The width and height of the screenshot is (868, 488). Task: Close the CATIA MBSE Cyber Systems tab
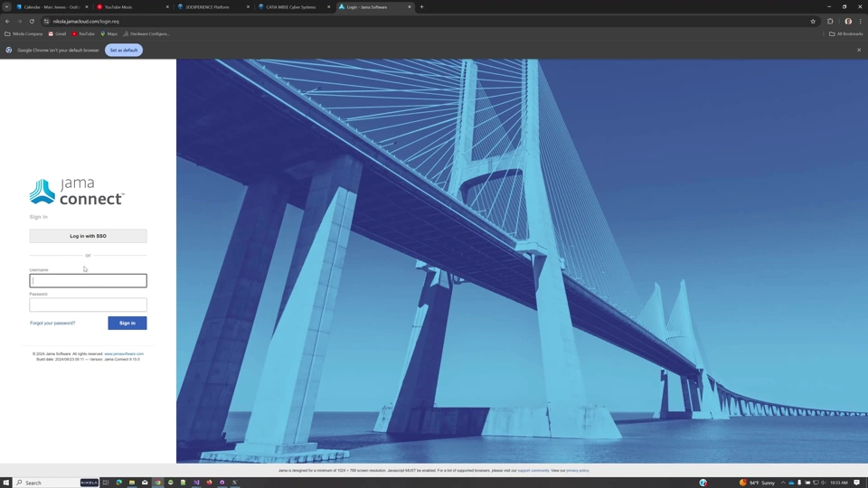pos(329,7)
